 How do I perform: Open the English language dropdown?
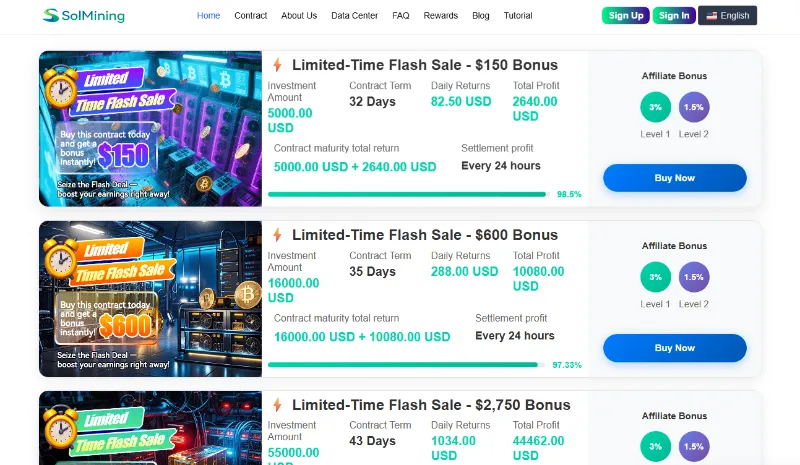(x=727, y=16)
